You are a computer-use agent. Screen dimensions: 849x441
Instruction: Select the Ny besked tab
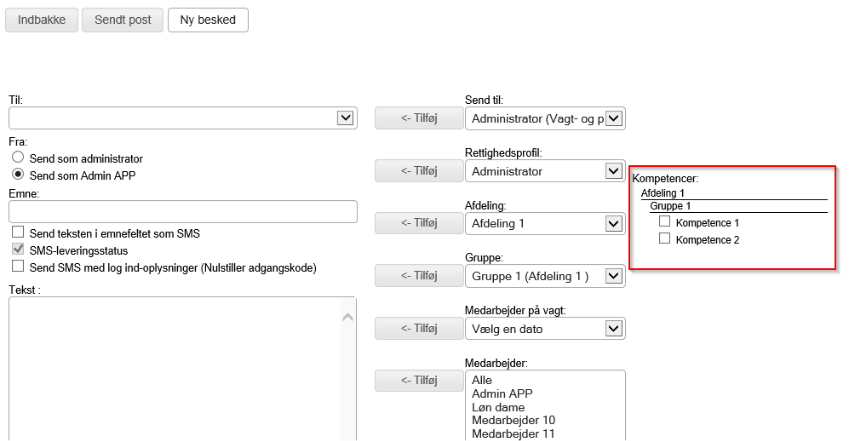[x=207, y=20]
